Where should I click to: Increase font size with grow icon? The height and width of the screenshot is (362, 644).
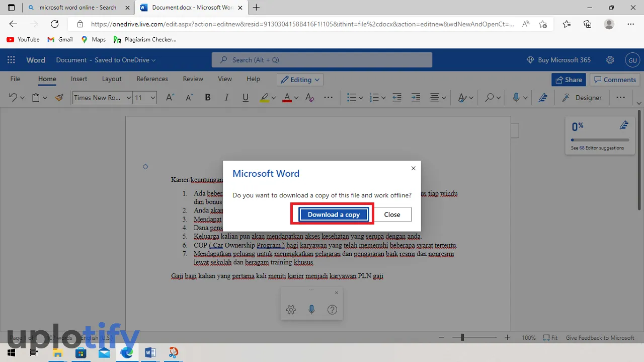pyautogui.click(x=170, y=98)
